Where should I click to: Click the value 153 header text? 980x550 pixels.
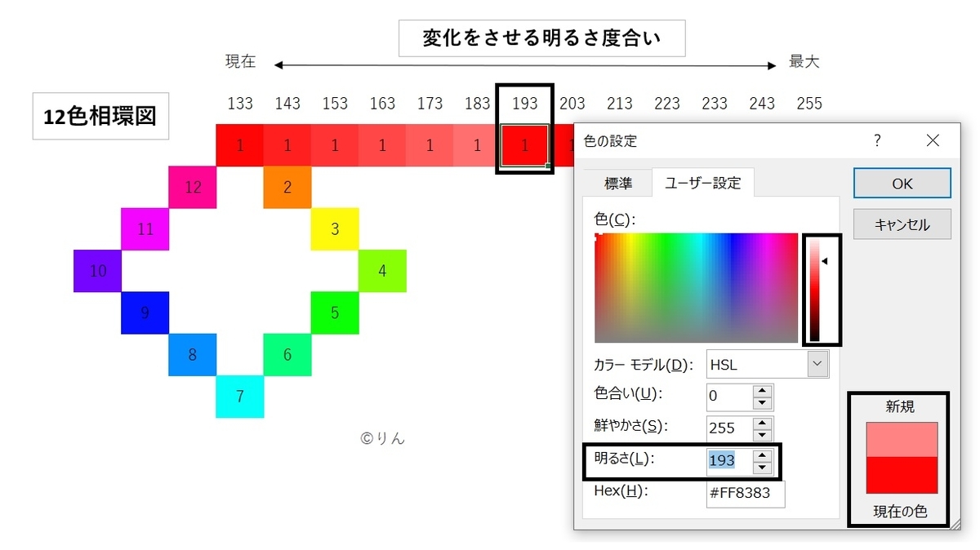(x=334, y=104)
